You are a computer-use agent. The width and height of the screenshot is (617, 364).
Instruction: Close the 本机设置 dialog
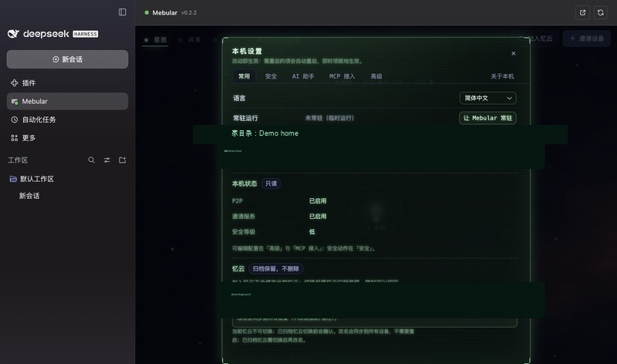514,53
